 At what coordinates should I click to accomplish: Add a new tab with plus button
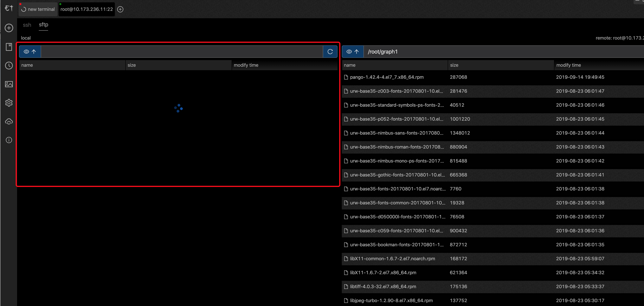120,10
